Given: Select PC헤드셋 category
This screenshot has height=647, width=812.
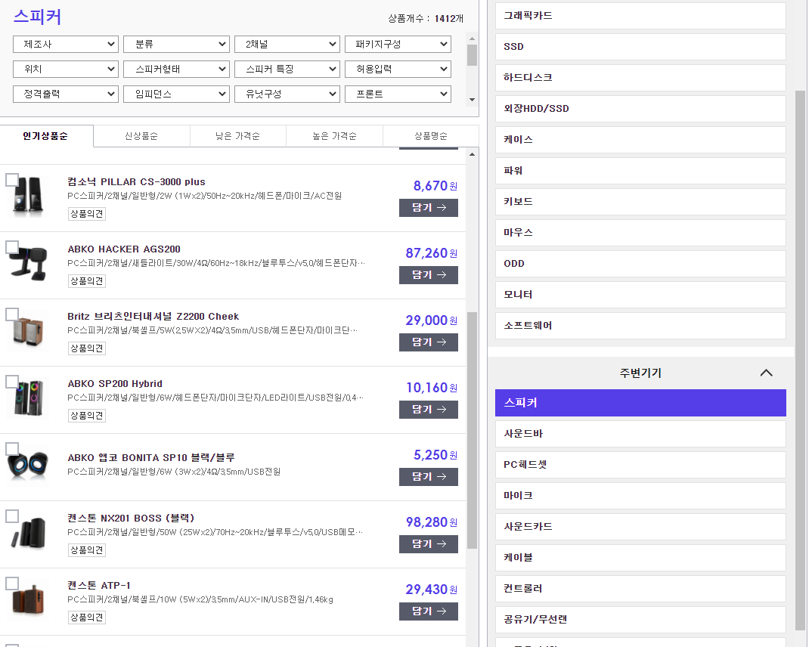Looking at the screenshot, I should click(x=640, y=465).
